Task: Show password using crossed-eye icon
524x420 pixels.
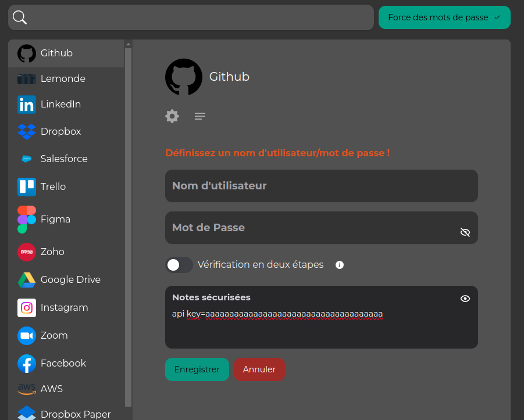Action: [x=465, y=232]
